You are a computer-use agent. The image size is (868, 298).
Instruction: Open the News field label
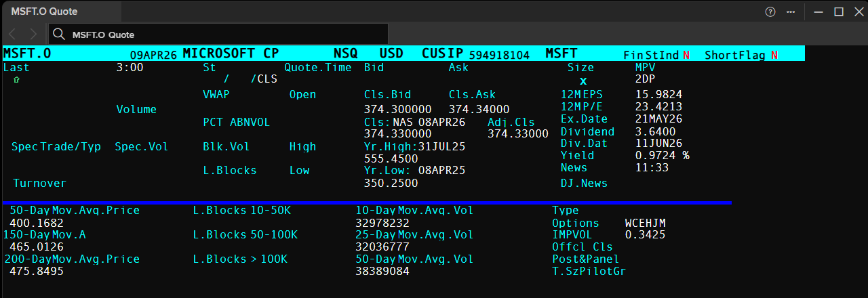click(574, 168)
